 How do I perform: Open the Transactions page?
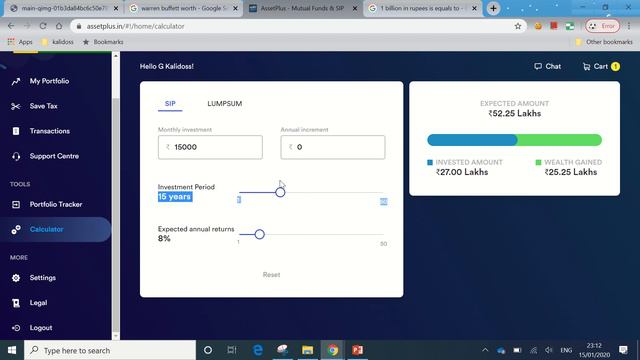coord(49,131)
